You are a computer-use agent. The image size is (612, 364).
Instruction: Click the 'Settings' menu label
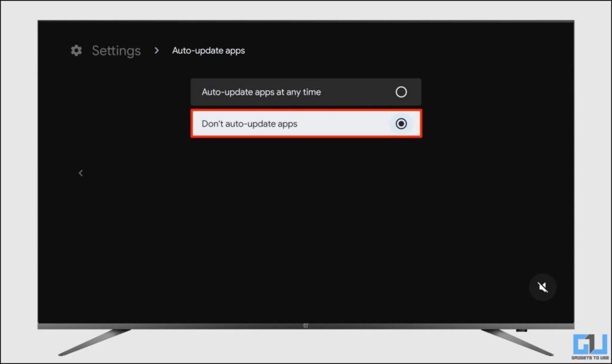pos(117,50)
